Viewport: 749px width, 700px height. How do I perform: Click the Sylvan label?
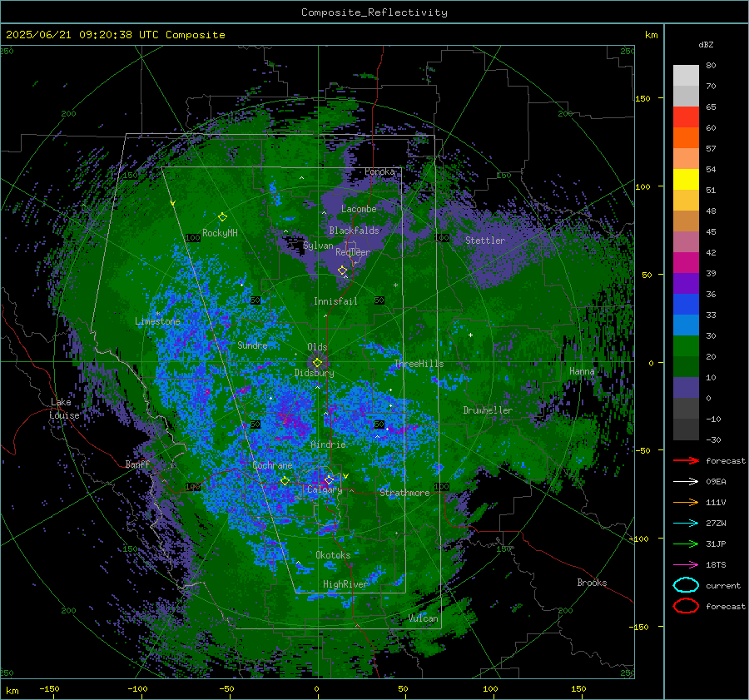[x=318, y=246]
